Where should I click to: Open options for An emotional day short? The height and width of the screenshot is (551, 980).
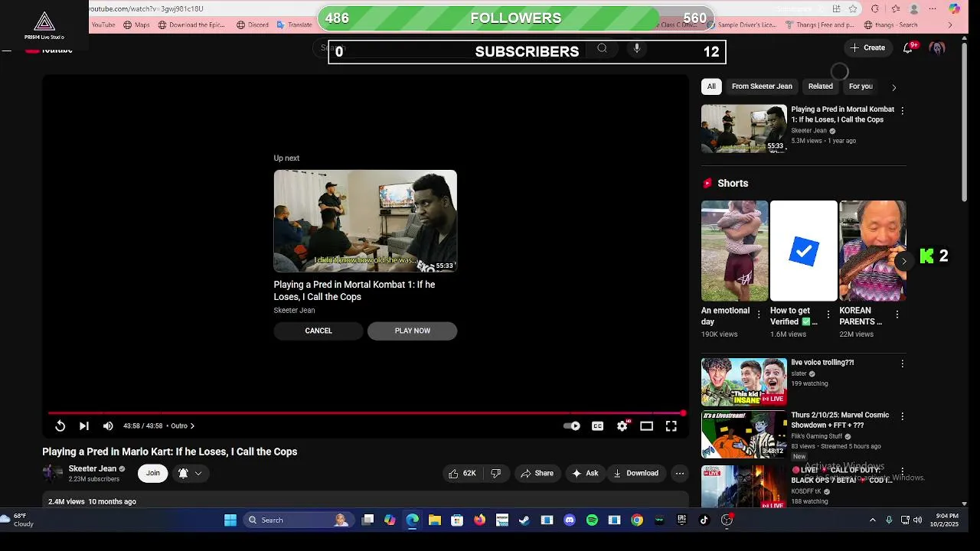[759, 315]
